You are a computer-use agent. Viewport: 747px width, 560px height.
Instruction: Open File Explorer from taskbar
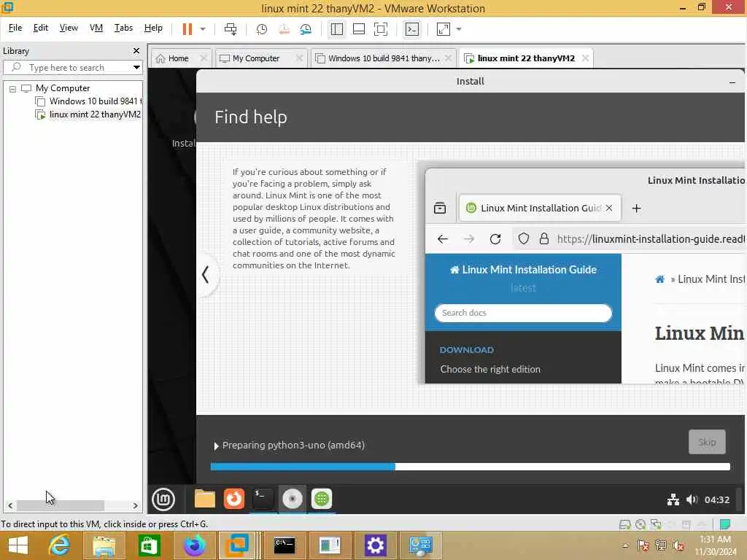pyautogui.click(x=104, y=545)
